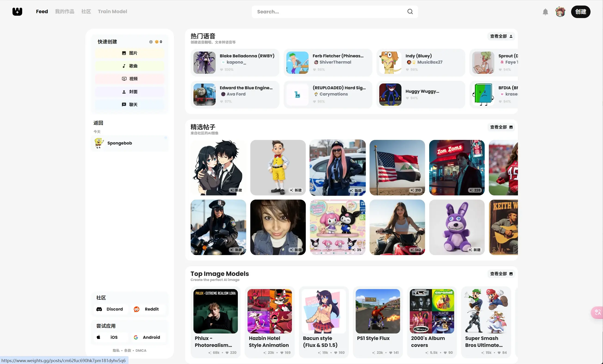
Task: Click the 创建 button
Action: pyautogui.click(x=581, y=12)
